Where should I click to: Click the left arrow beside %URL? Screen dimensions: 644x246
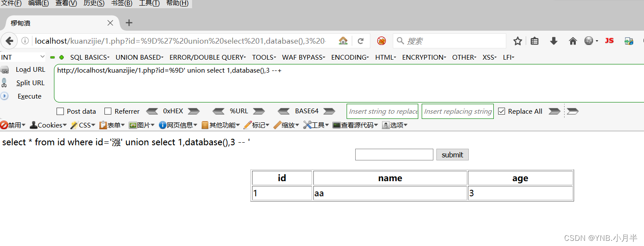coord(219,111)
